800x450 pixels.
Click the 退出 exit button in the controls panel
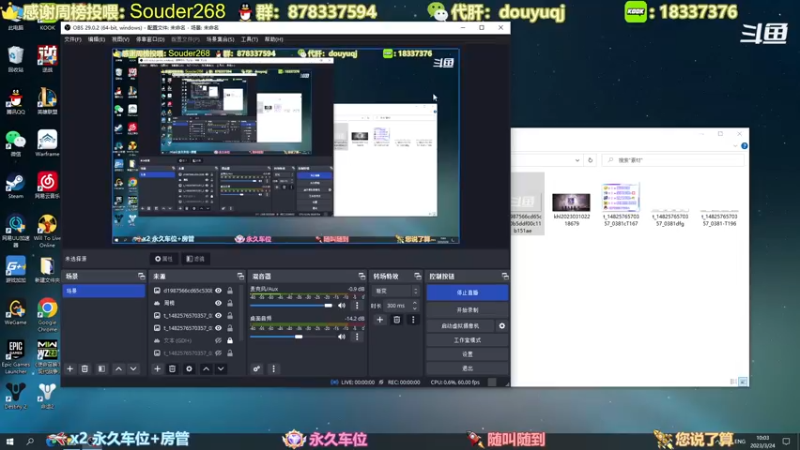pos(467,368)
